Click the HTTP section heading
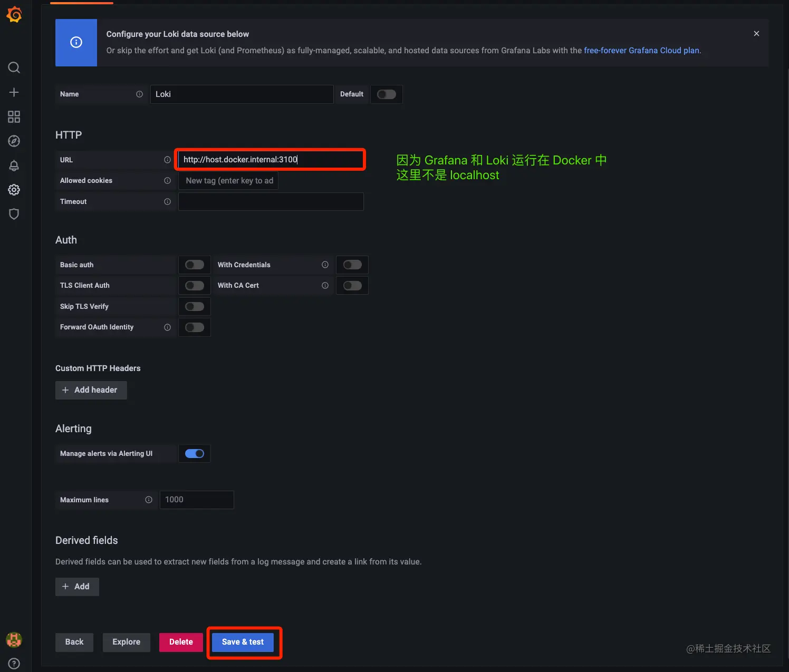The image size is (789, 672). [69, 135]
